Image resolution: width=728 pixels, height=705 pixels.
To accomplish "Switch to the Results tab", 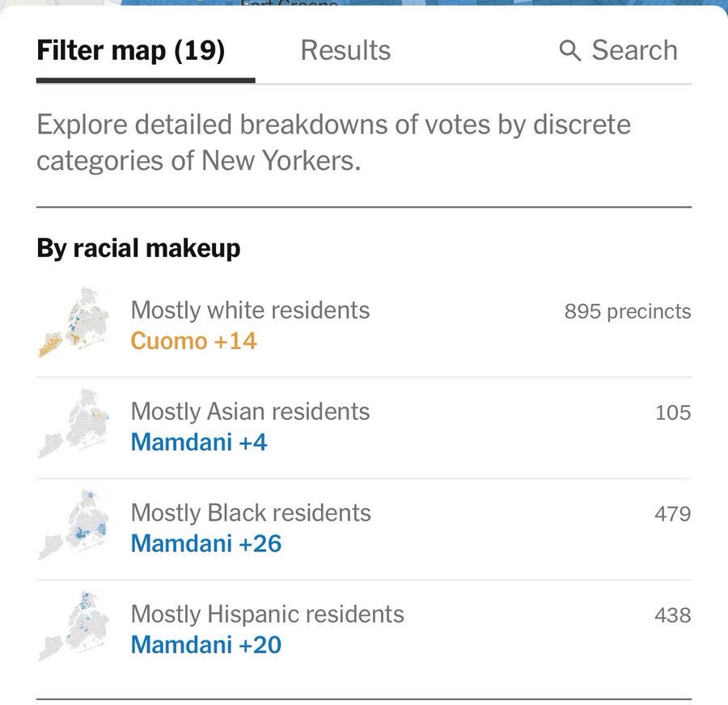I will (x=346, y=50).
